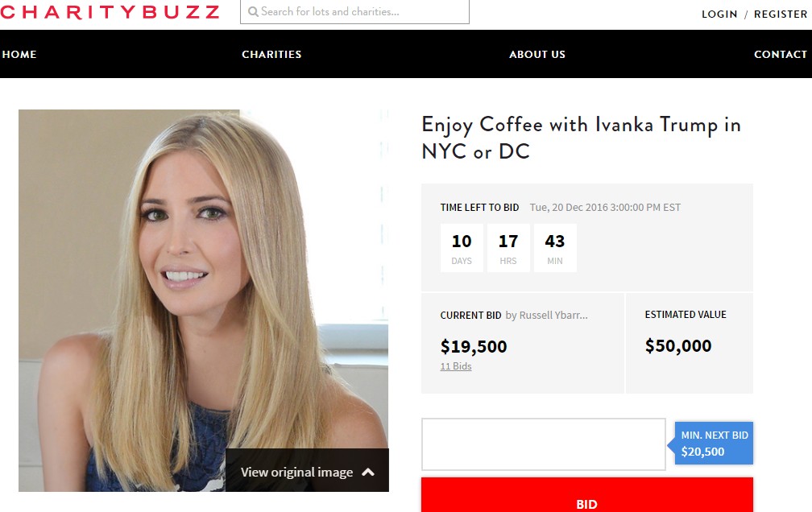Viewport: 812px width, 512px height.
Task: Click the days countdown box
Action: tap(462, 248)
